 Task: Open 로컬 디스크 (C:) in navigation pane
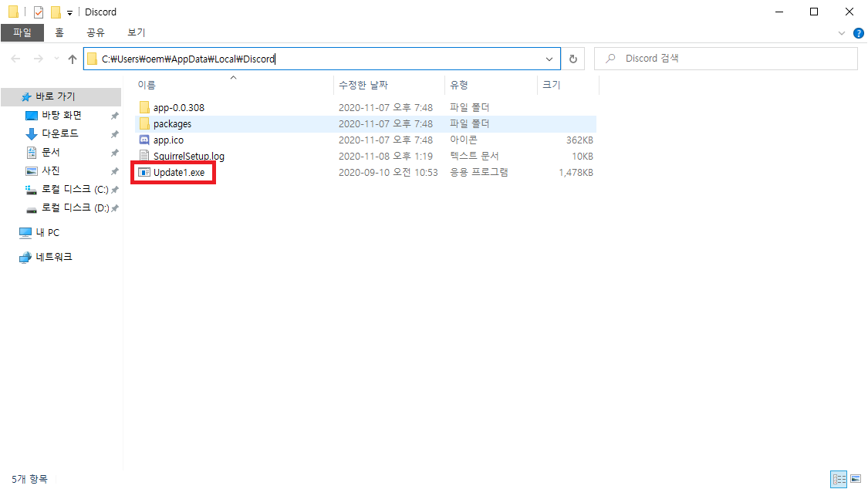click(75, 189)
